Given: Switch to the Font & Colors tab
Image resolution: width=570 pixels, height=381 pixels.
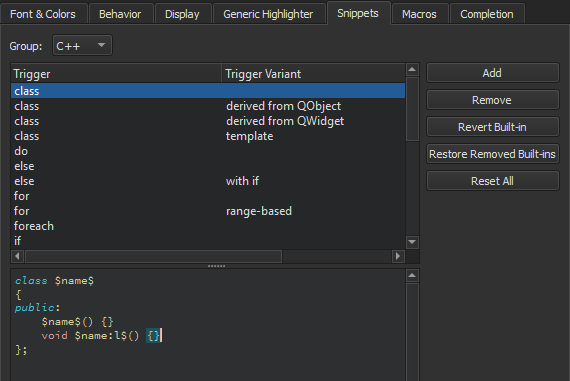Looking at the screenshot, I should (x=43, y=14).
